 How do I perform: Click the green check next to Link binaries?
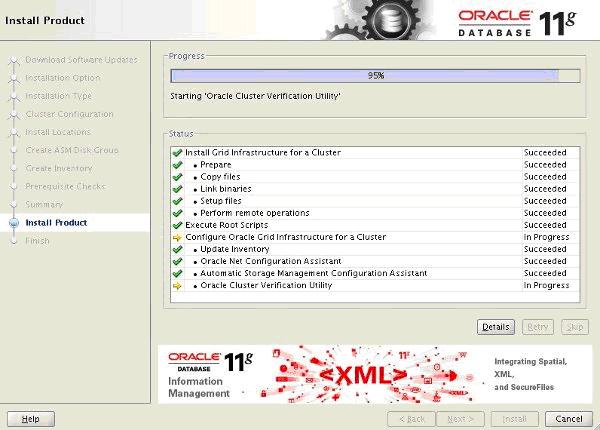[177, 189]
